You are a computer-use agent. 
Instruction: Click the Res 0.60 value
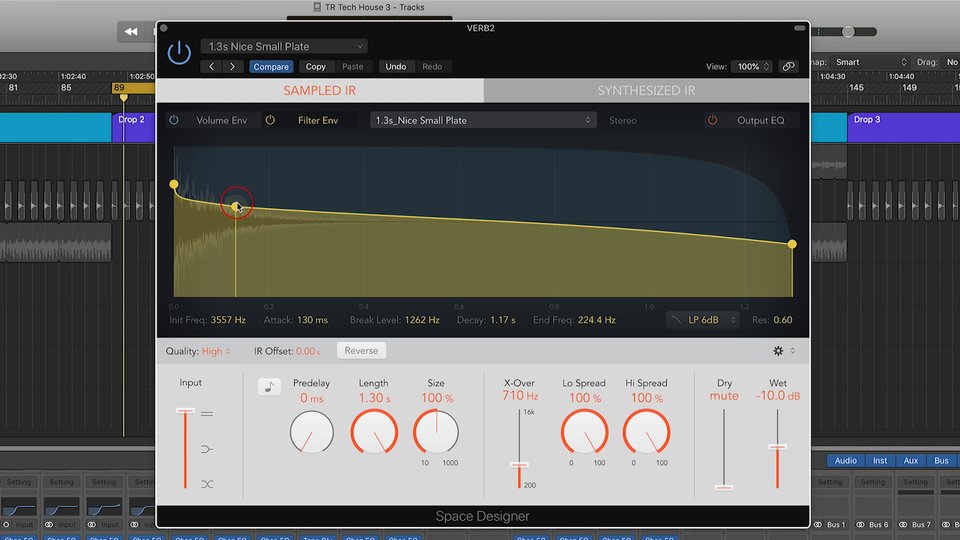click(x=782, y=320)
